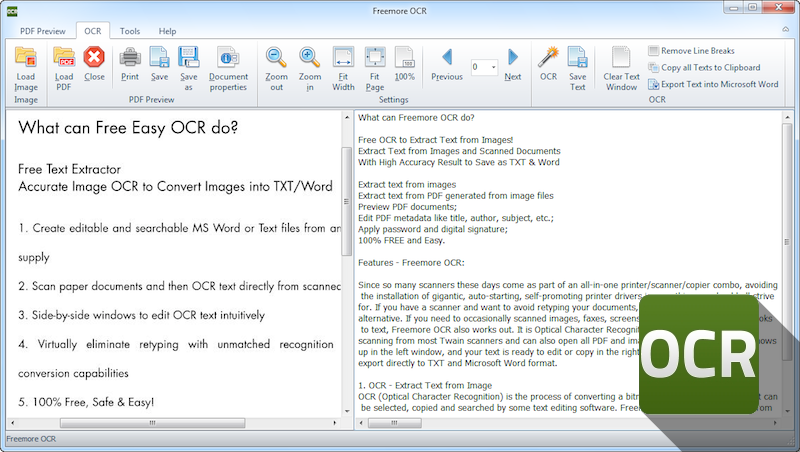The height and width of the screenshot is (452, 800).
Task: Click the left pane scroll up arrow
Action: click(347, 117)
